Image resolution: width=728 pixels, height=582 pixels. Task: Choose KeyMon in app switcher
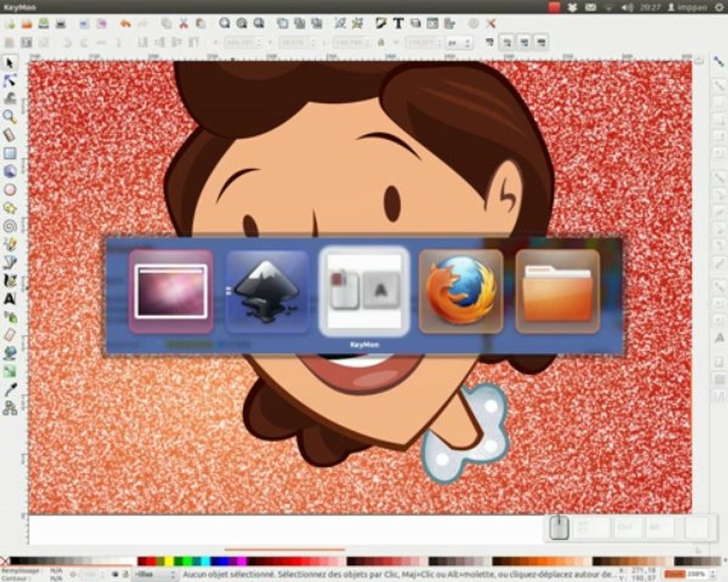[x=364, y=292]
